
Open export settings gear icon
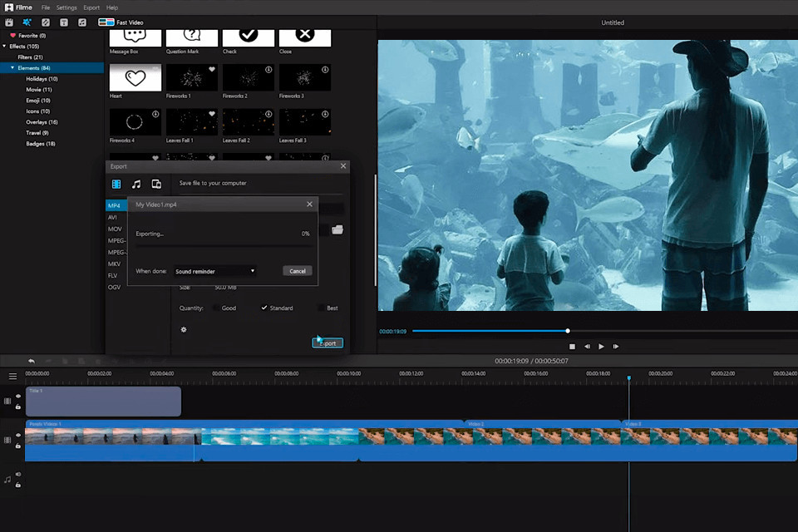tap(184, 330)
